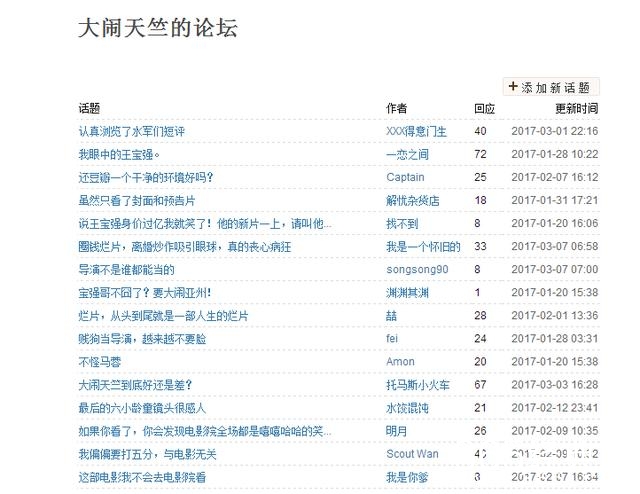Viewport: 640px width, 494px height.
Task: Open topic 这部电影我不会去电影院看
Action: [x=142, y=478]
